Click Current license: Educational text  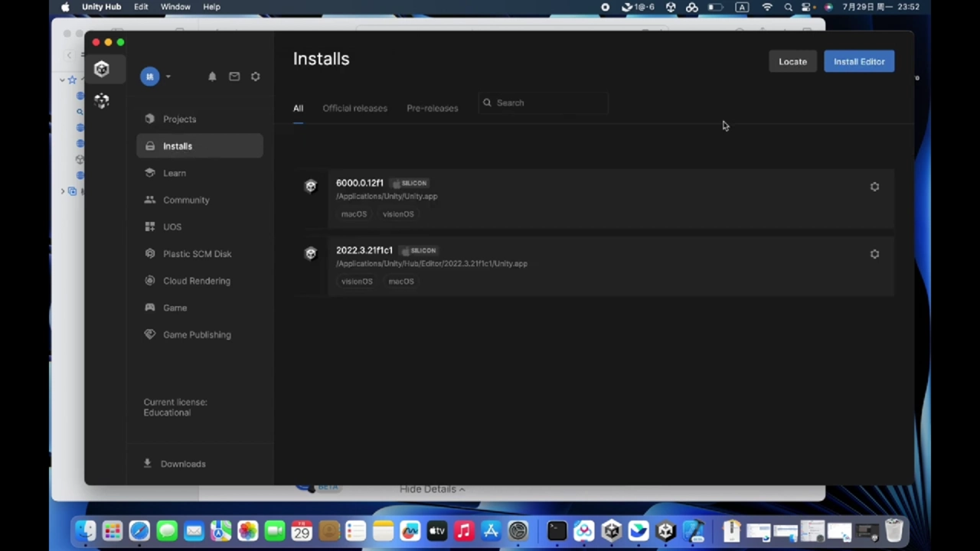(175, 407)
